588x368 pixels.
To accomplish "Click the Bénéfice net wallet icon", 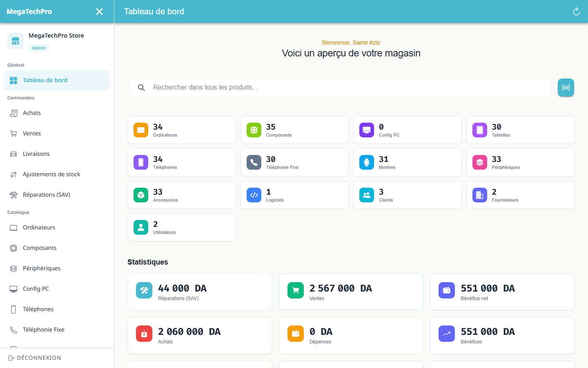I will (447, 290).
